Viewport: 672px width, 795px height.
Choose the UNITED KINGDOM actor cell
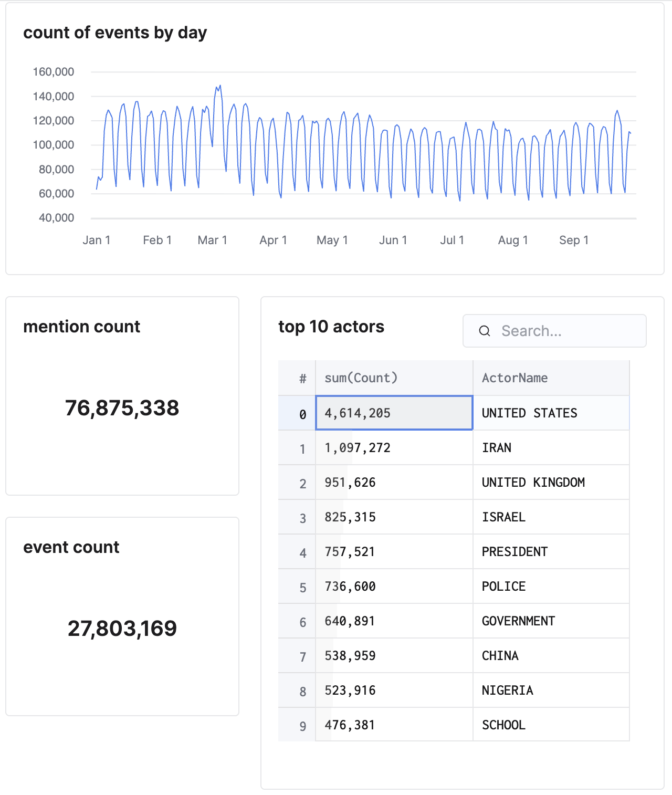pos(551,482)
